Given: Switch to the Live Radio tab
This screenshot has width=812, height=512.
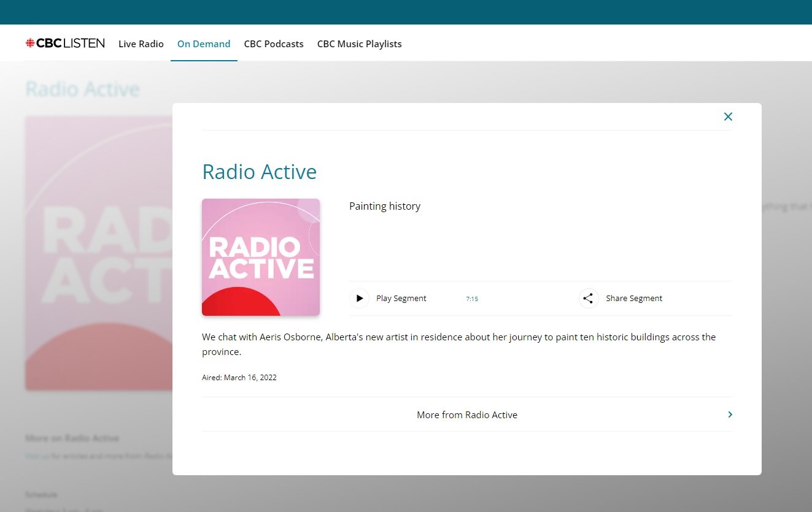Looking at the screenshot, I should tap(141, 44).
